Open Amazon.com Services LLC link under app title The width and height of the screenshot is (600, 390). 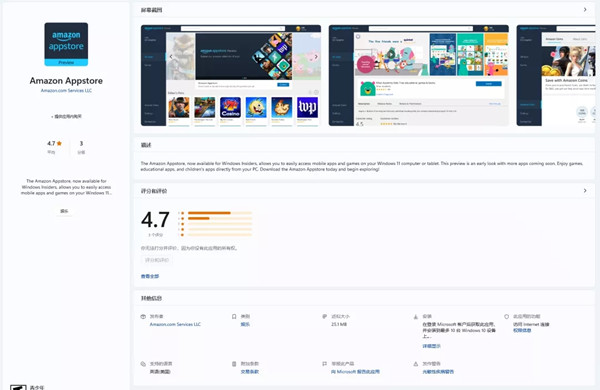66,91
